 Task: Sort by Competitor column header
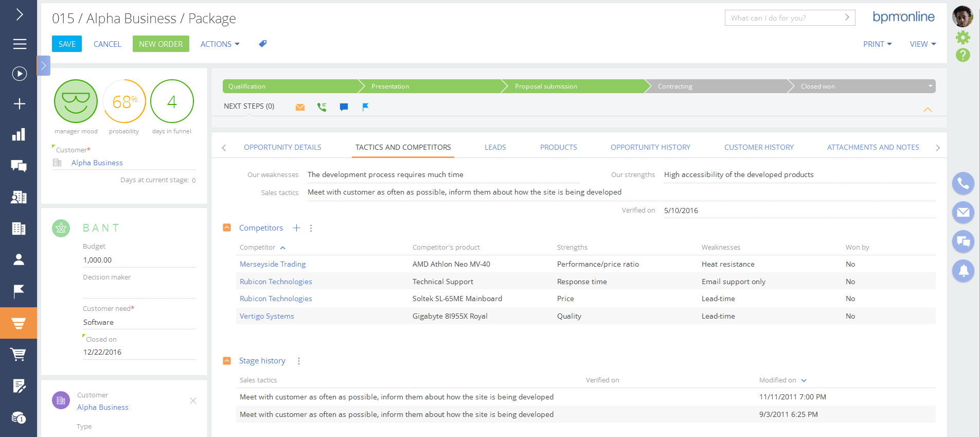click(x=262, y=248)
